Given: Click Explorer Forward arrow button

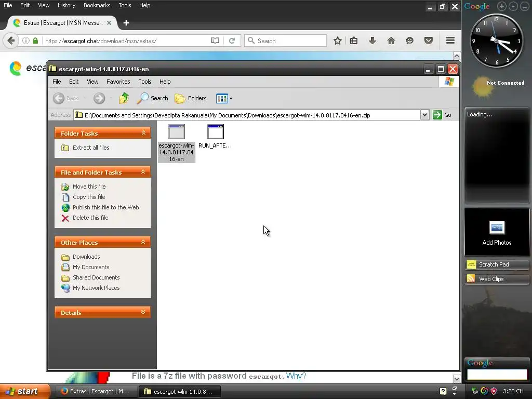Looking at the screenshot, I should [99, 98].
